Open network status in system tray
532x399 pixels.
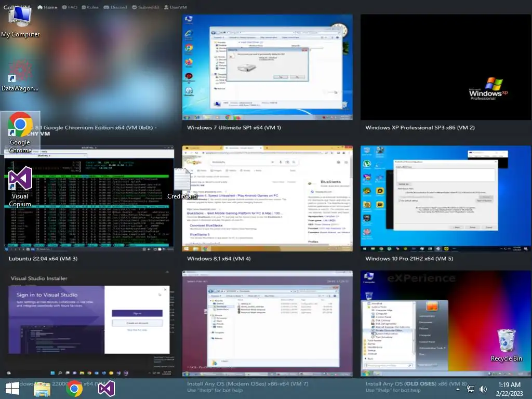[x=471, y=389]
